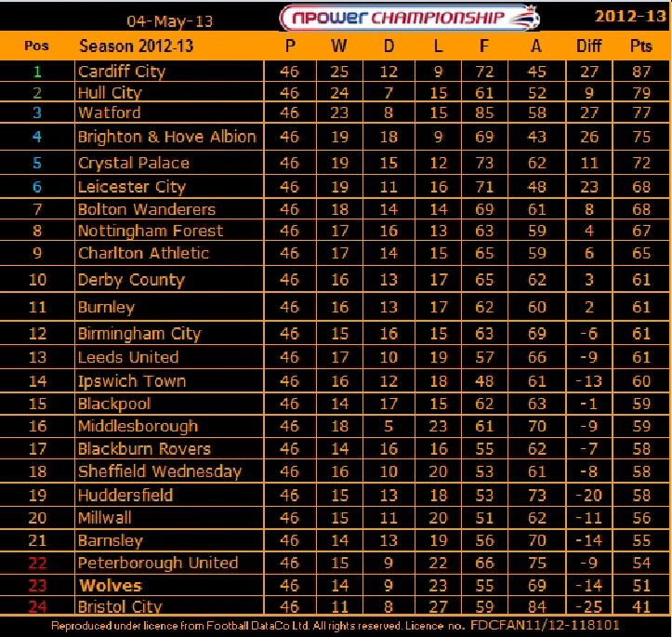Select the Leeds United team name
Screen dimensions: 672x637
pyautogui.click(x=128, y=357)
